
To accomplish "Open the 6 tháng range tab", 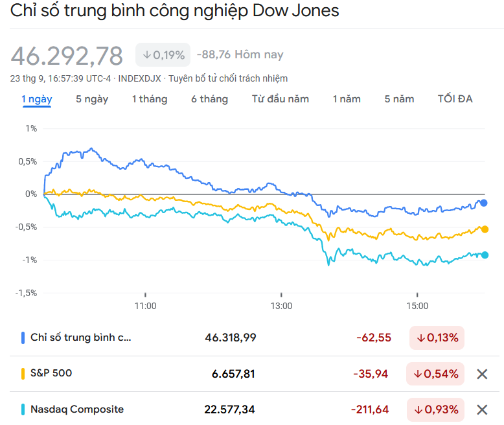I will (x=209, y=99).
